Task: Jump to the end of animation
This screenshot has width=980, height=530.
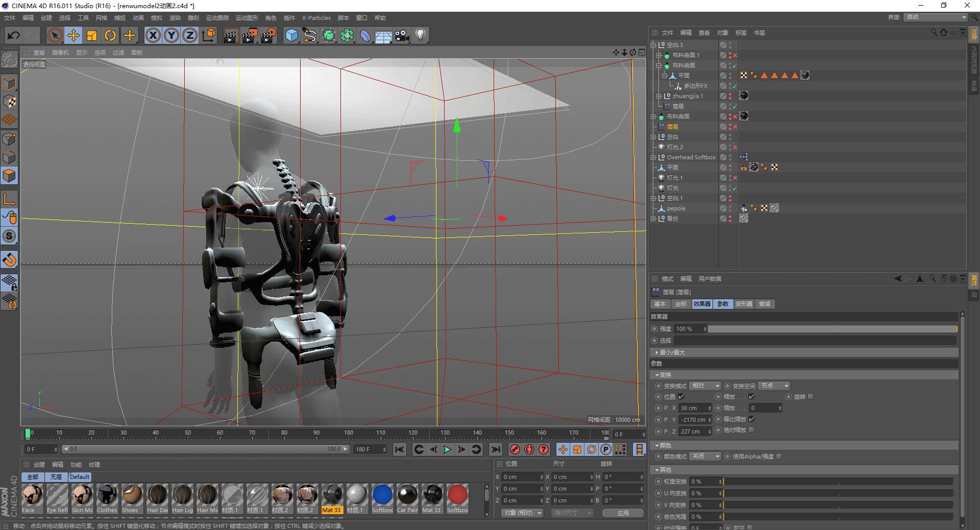Action: pos(495,449)
